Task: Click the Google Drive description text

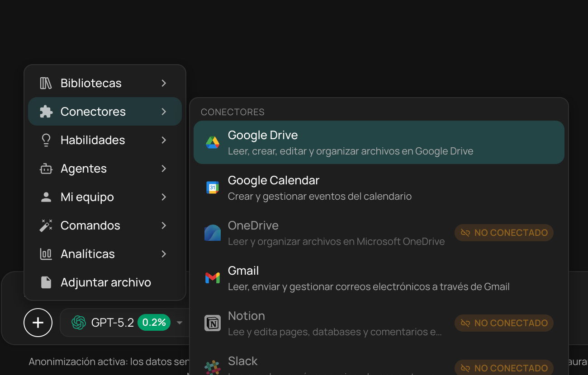Action: (x=351, y=151)
